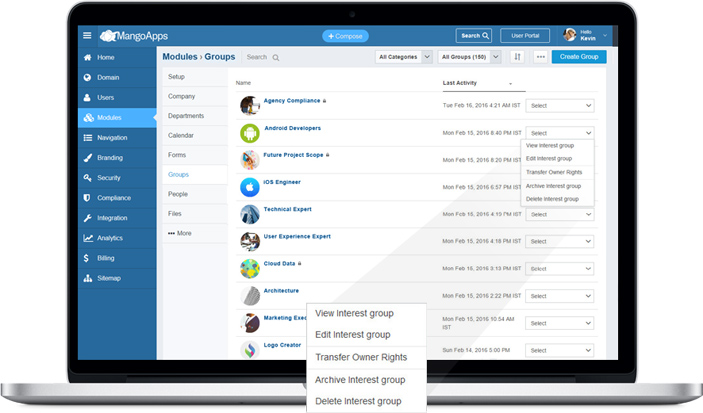Click the Branding brush icon

[88, 158]
